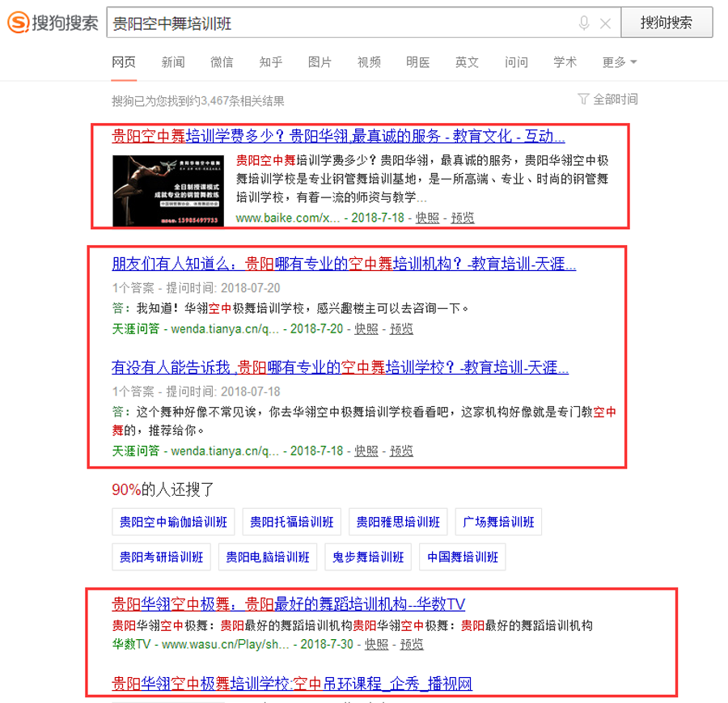Open the 问问 tab

pos(516,61)
